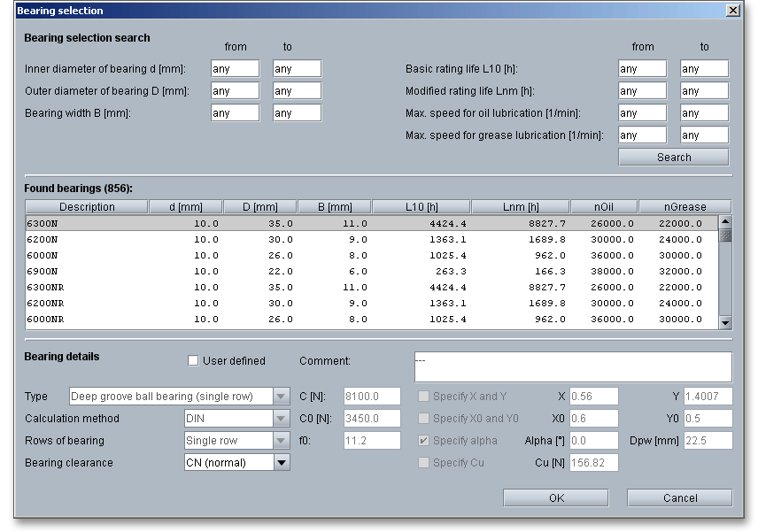
Task: Focus the Comment text box
Action: click(x=573, y=366)
